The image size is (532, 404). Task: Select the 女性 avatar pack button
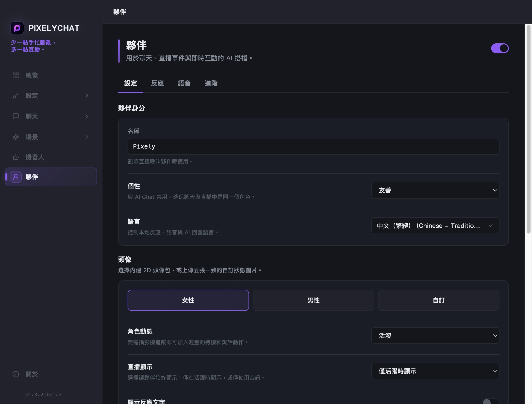pos(188,300)
